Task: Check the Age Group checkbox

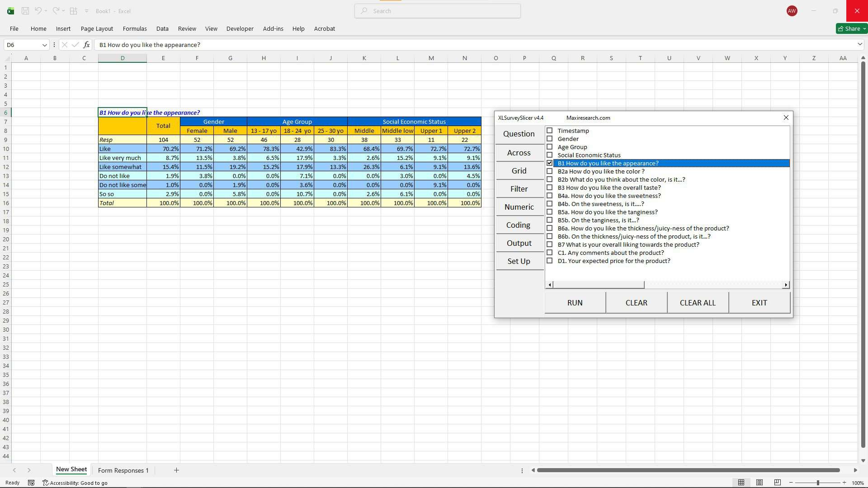Action: click(x=550, y=147)
